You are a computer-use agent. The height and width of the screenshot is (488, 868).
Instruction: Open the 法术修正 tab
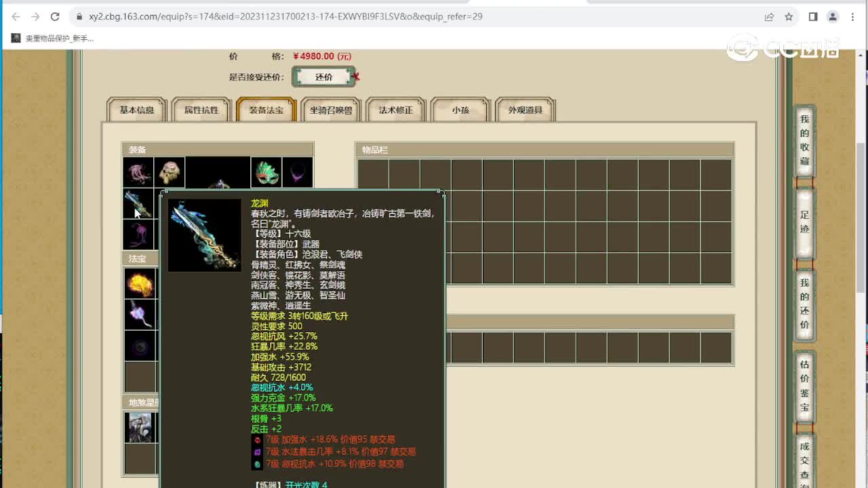(x=395, y=110)
